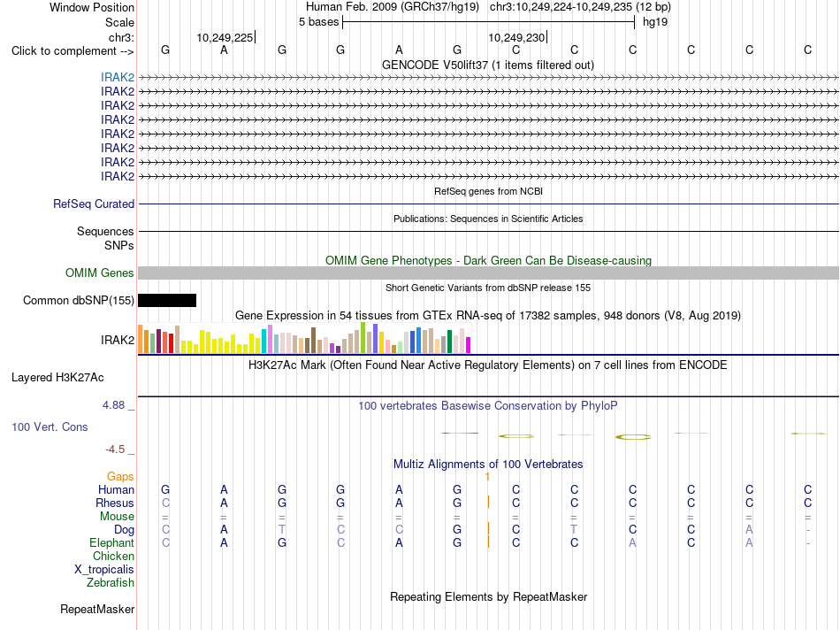Click the RefSeq Curated track label

click(x=94, y=204)
